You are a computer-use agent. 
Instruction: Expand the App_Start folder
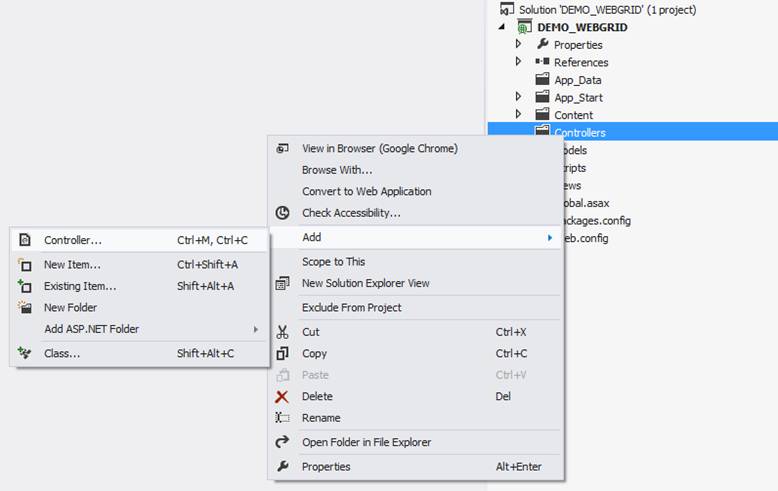(x=518, y=97)
